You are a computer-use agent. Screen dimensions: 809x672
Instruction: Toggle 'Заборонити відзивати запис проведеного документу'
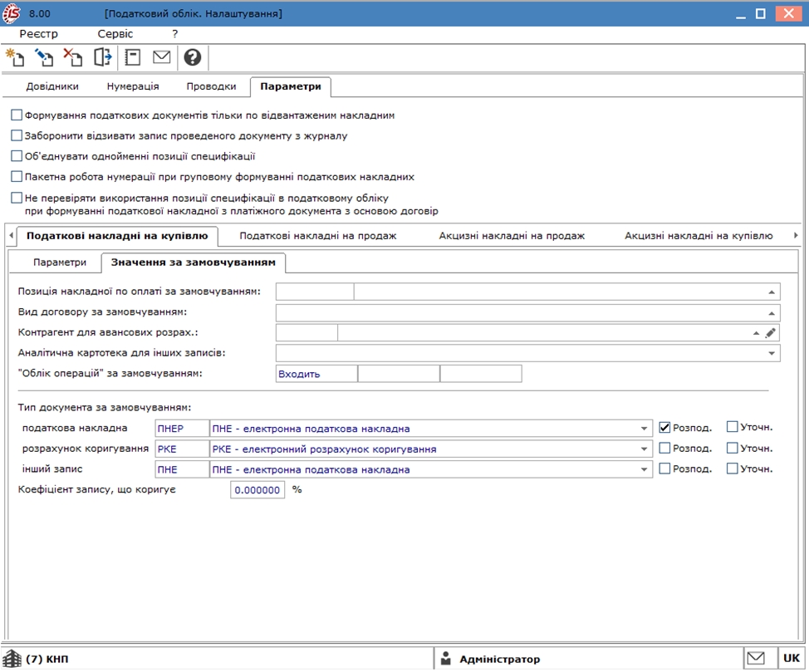click(17, 135)
